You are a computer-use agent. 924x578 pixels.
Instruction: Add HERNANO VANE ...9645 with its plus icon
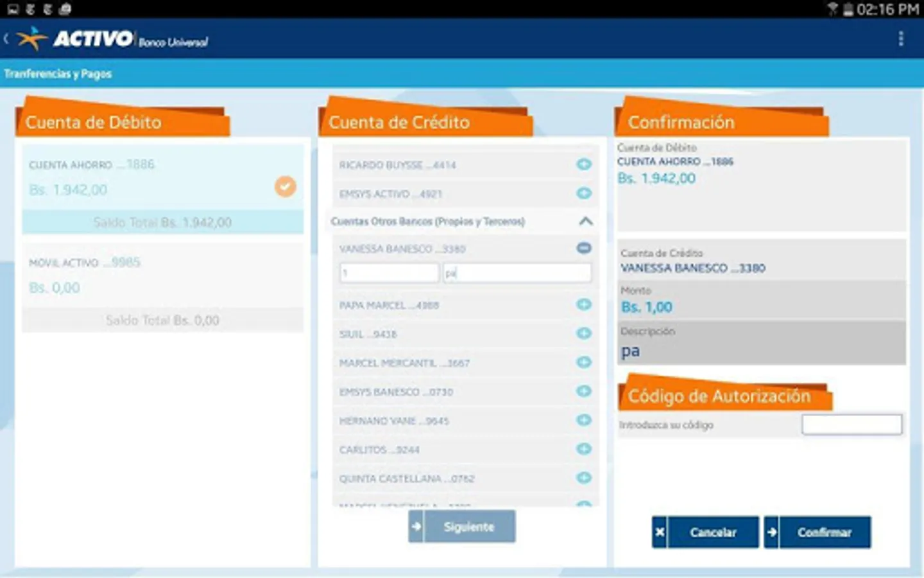(584, 420)
